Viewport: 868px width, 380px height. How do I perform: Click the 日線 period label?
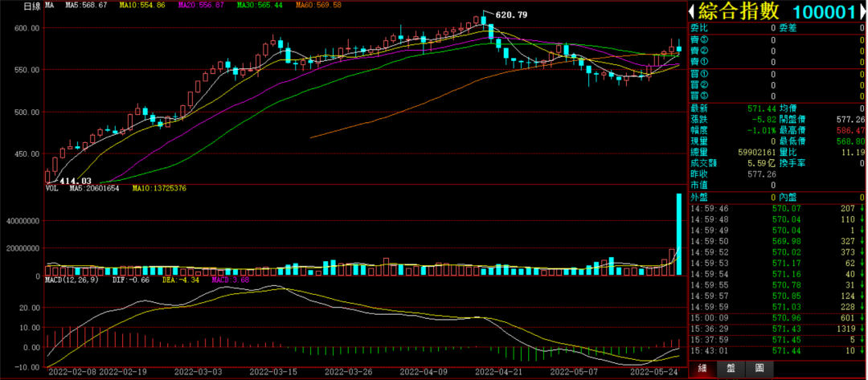tap(31, 6)
